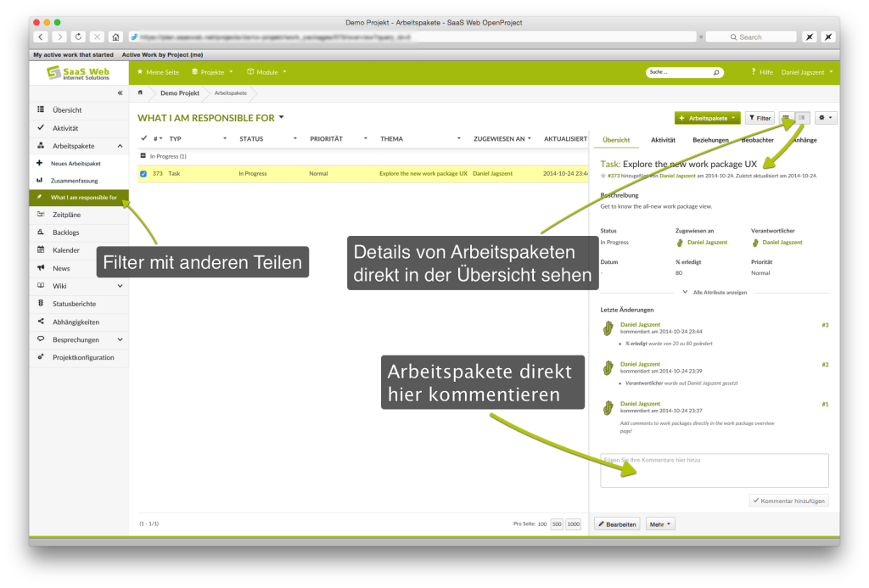869x588 pixels.
Task: Click the Bearbeiten button
Action: tap(617, 524)
